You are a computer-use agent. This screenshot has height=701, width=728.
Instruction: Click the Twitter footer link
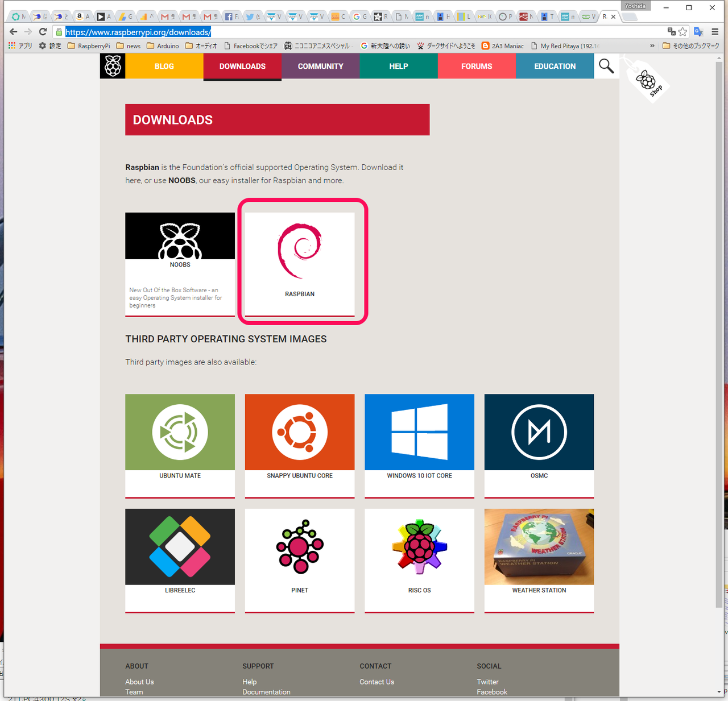pos(487,682)
